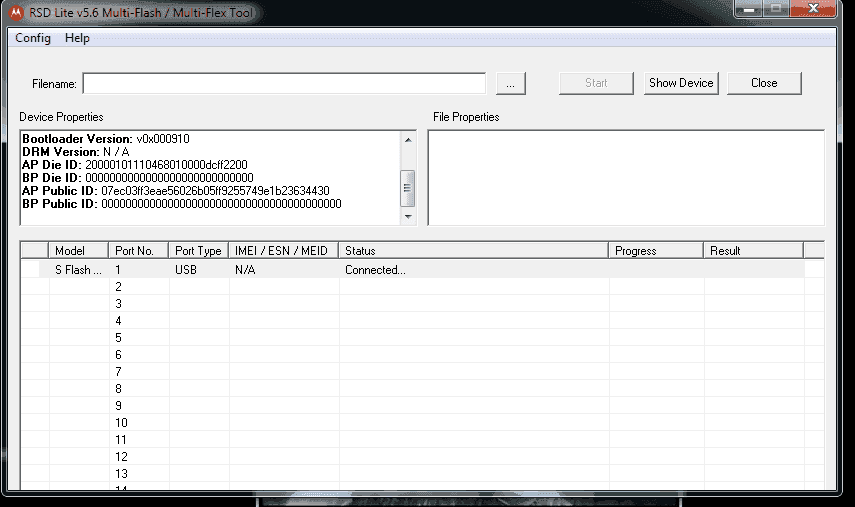Viewport: 855px width, 507px height.
Task: Click the IMEI / ESN / MEID column header
Action: click(x=284, y=251)
